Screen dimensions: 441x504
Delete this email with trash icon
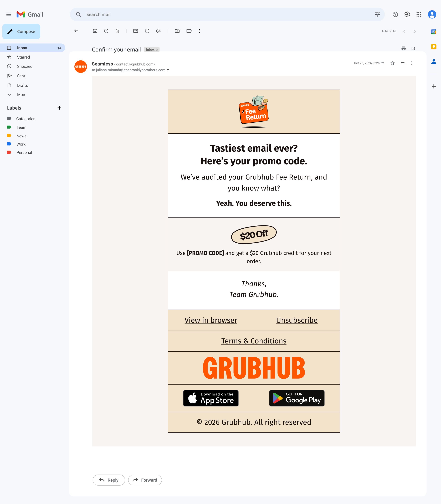click(x=117, y=31)
